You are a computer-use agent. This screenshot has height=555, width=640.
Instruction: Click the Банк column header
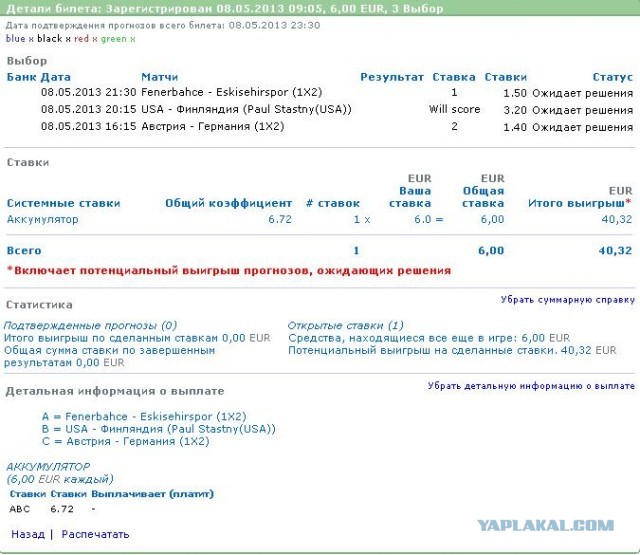[21, 77]
